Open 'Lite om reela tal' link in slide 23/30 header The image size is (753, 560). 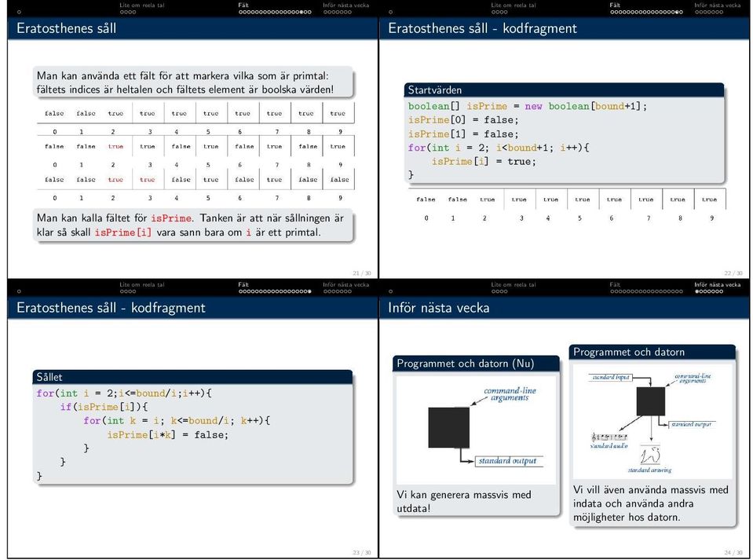pos(141,285)
